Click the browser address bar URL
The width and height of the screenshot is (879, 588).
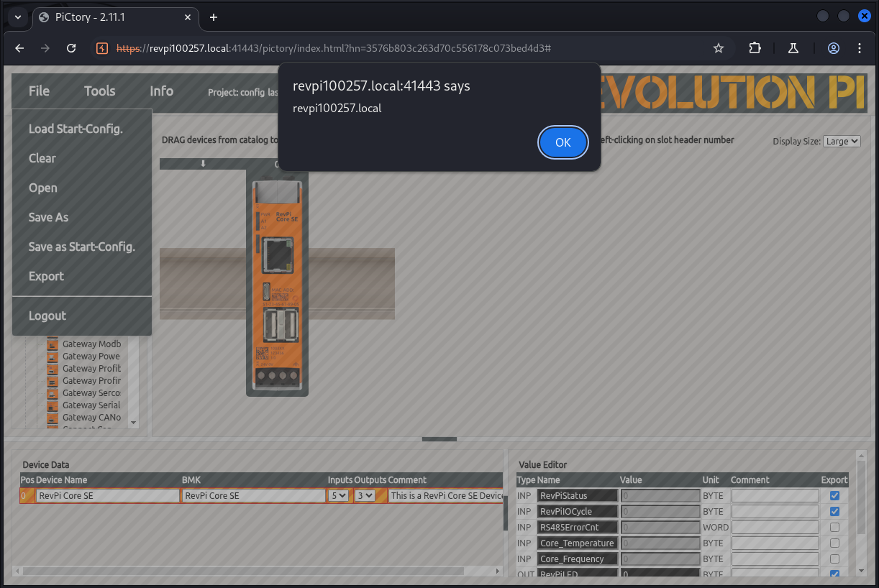pos(334,48)
